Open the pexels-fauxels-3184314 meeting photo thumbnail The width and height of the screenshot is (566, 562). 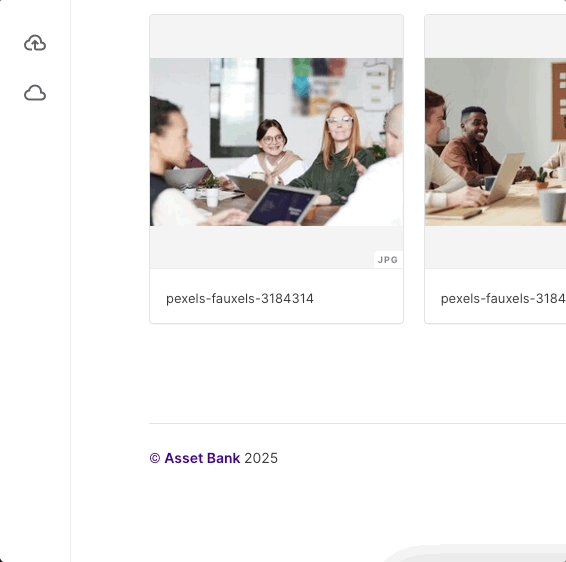pos(277,142)
